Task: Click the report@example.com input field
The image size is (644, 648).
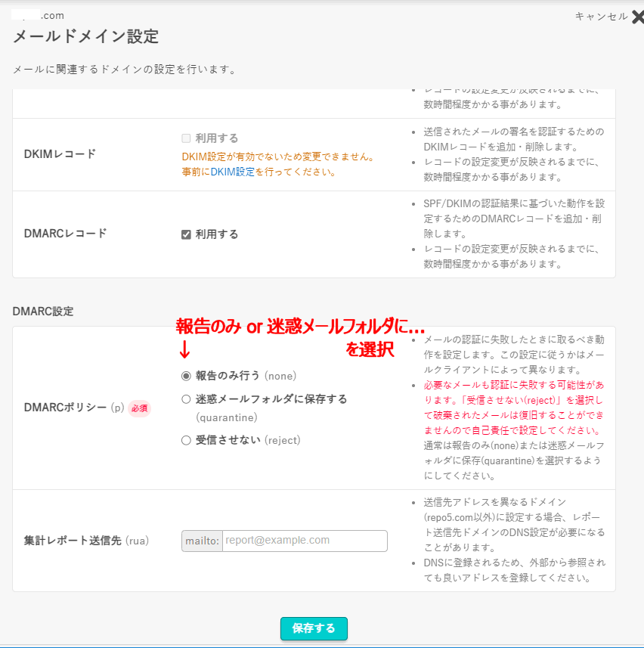Action: point(304,541)
